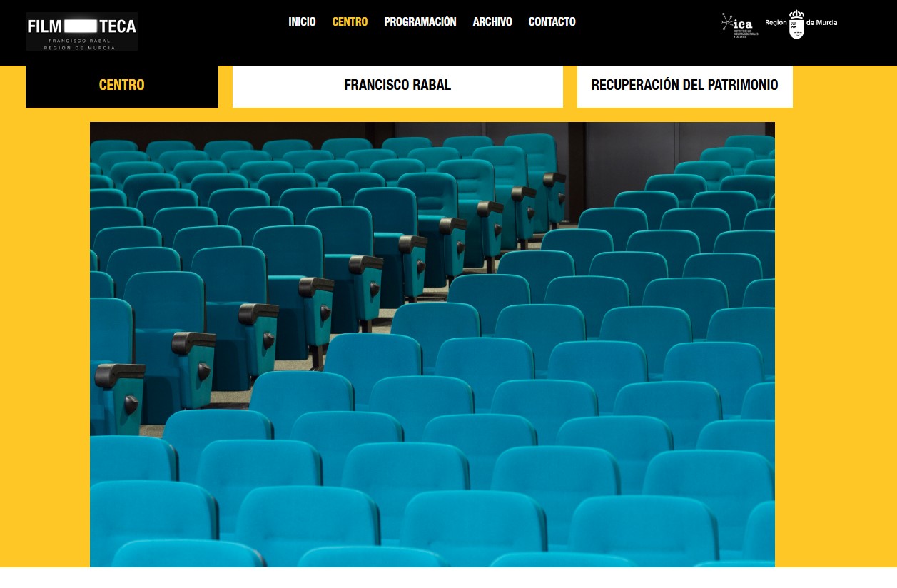Select the black CENTRO sub-tab
This screenshot has height=588, width=897.
tap(121, 86)
